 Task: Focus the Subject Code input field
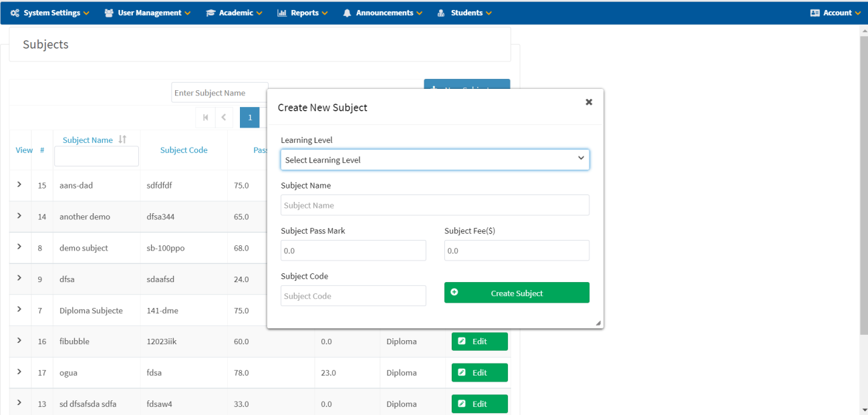coord(353,296)
